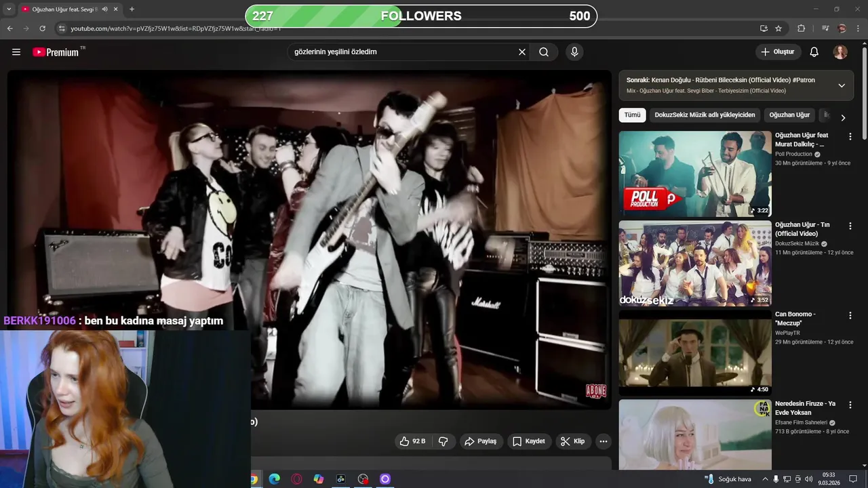Screen dimensions: 868x488
Task: Click the ABONE subscribe watermark in video
Action: (x=595, y=390)
